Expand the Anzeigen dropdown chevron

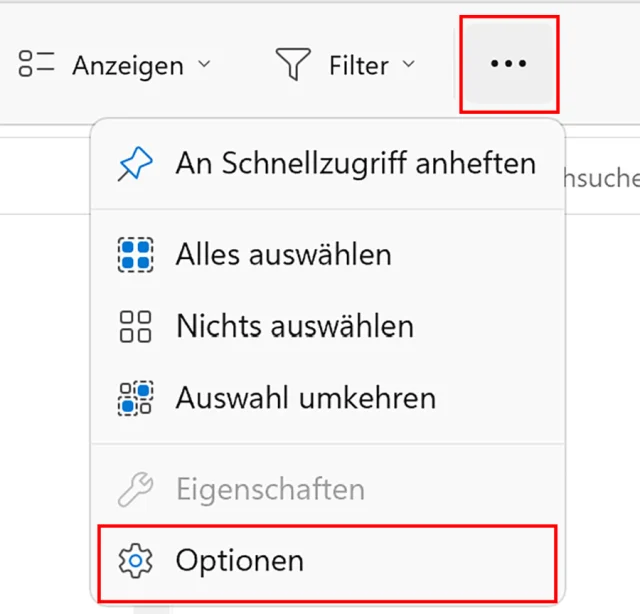(x=204, y=65)
